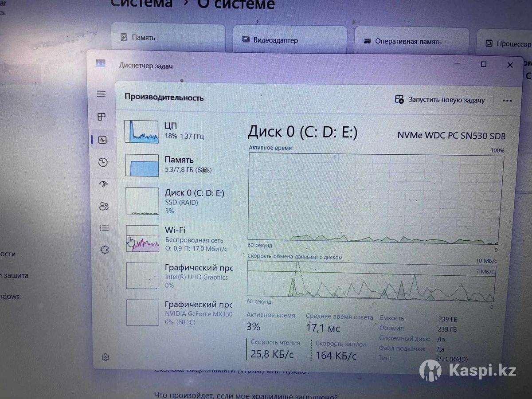Open Task Manager settings gear

[x=105, y=357]
